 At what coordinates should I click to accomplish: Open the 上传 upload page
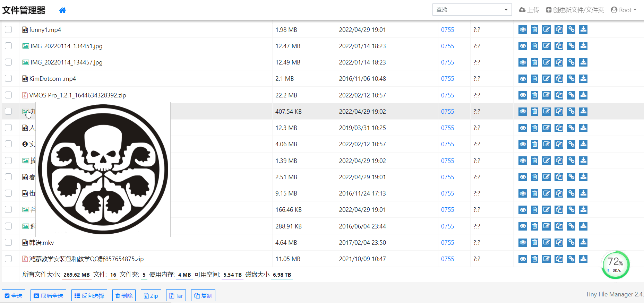[529, 10]
